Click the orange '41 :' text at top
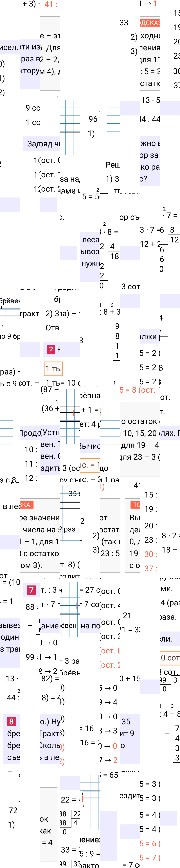This screenshot has width=180, height=868. point(51,4)
